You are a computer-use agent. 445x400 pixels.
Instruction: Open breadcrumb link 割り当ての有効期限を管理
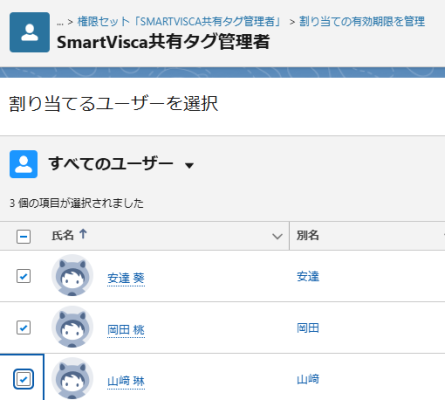pos(362,22)
